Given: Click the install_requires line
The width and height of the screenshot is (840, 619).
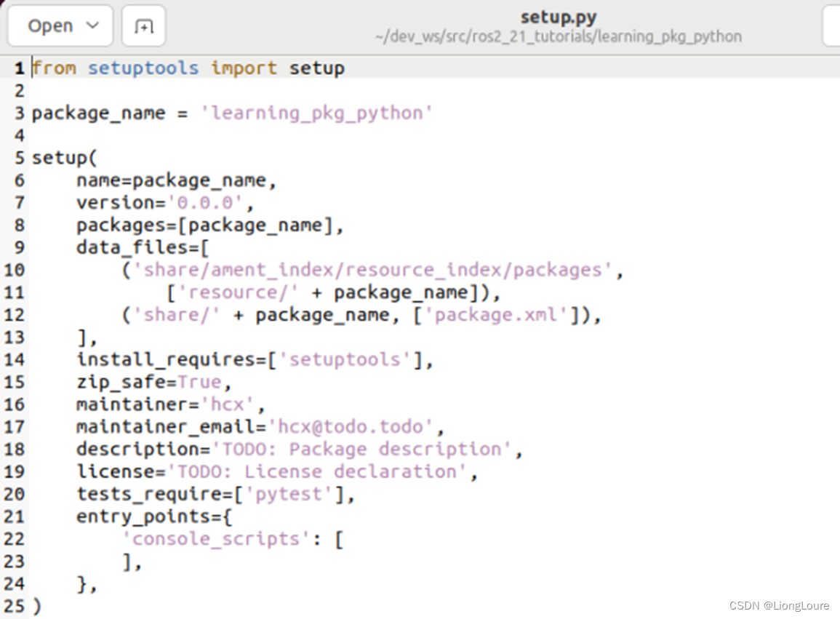Looking at the screenshot, I should click(255, 359).
